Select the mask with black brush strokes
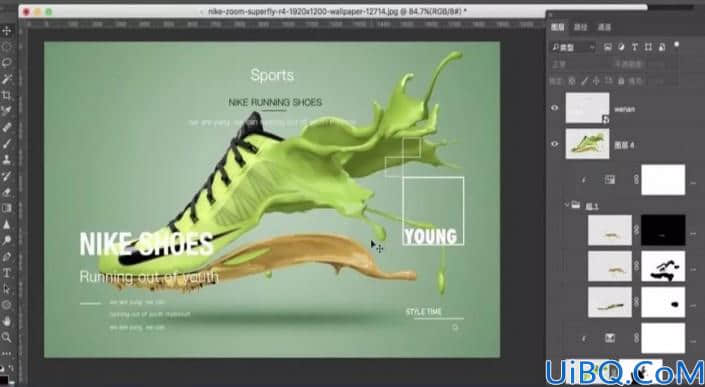 [x=663, y=266]
